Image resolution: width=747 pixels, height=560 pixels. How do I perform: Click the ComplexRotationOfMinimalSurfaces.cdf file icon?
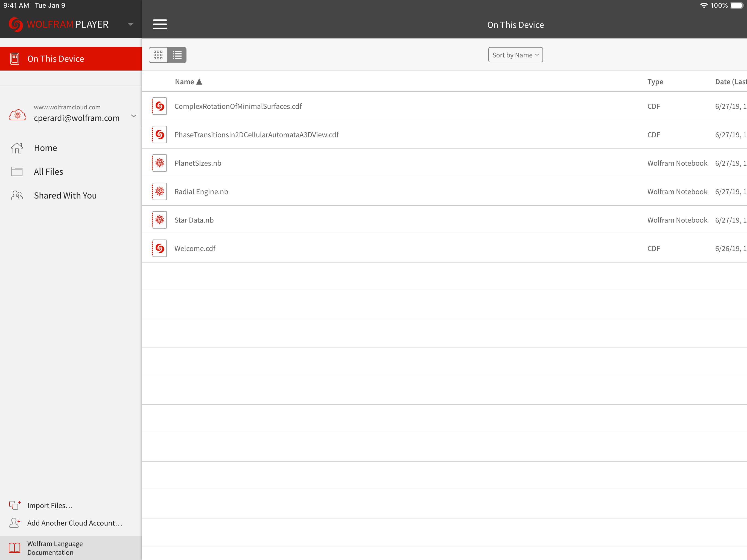(x=159, y=106)
